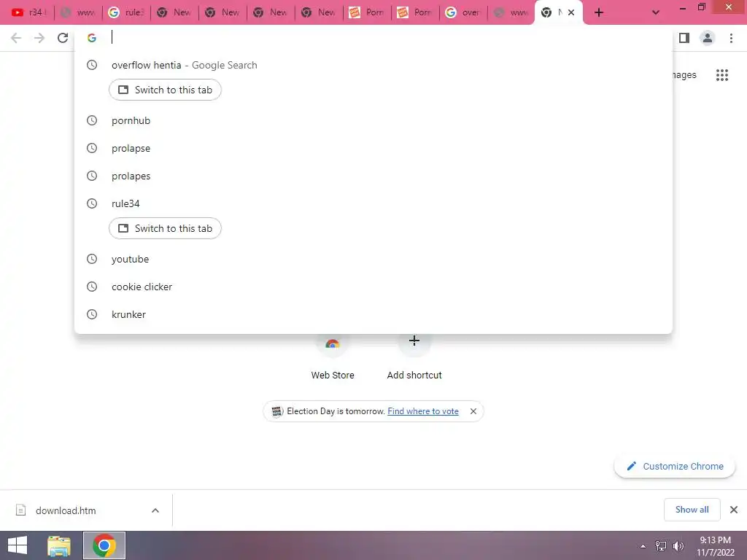
Task: Select the krunker suggestion
Action: tap(373, 314)
